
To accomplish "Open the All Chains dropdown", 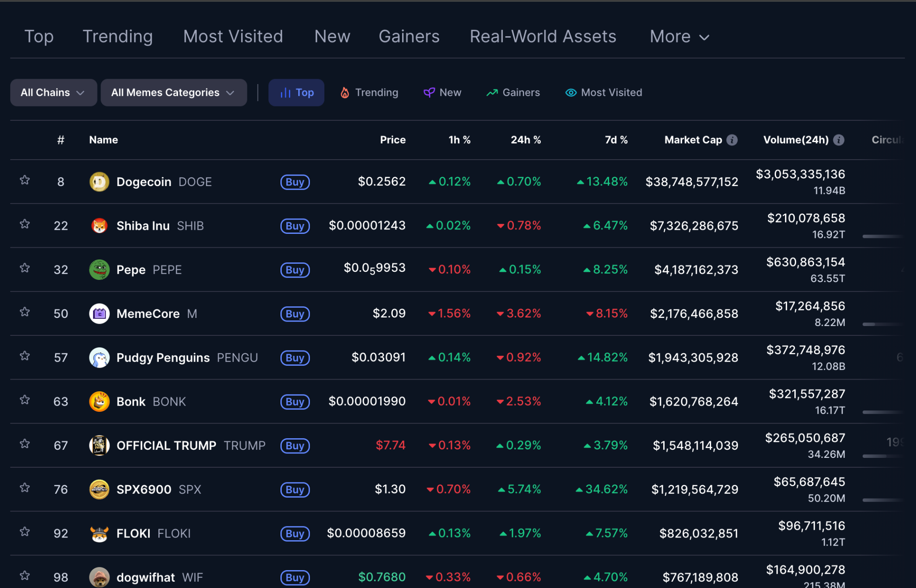I will 53,93.
